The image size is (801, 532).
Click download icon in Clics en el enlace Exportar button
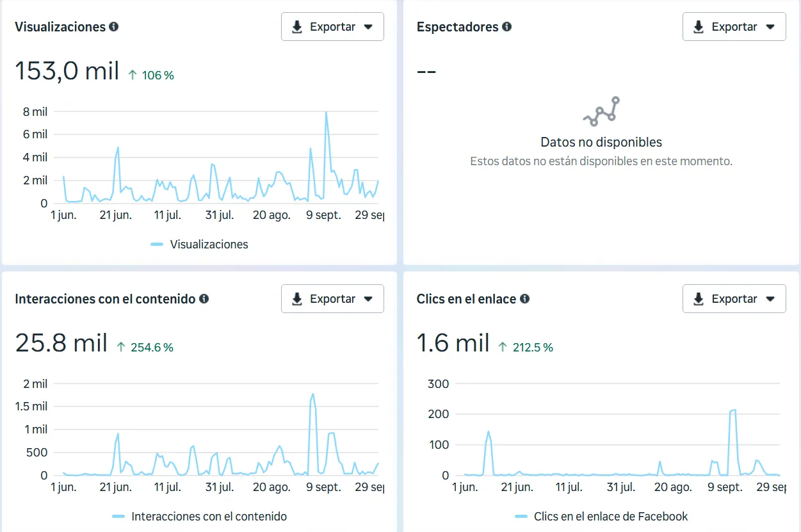tap(699, 299)
